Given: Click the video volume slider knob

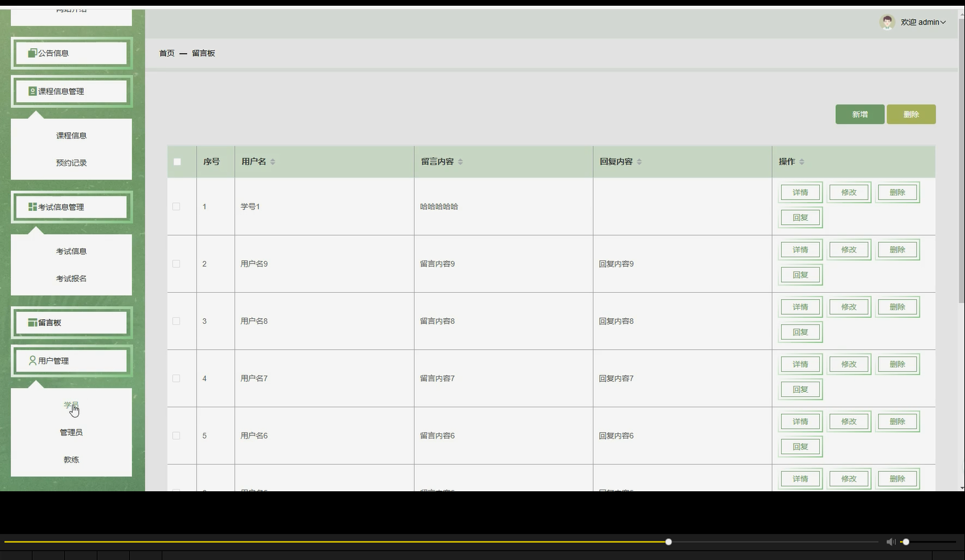Looking at the screenshot, I should pos(905,542).
